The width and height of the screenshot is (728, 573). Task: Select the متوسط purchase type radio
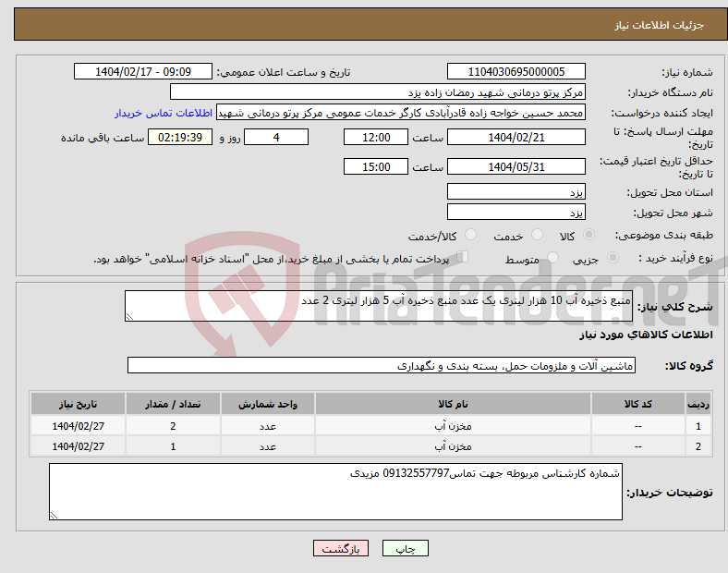click(552, 257)
